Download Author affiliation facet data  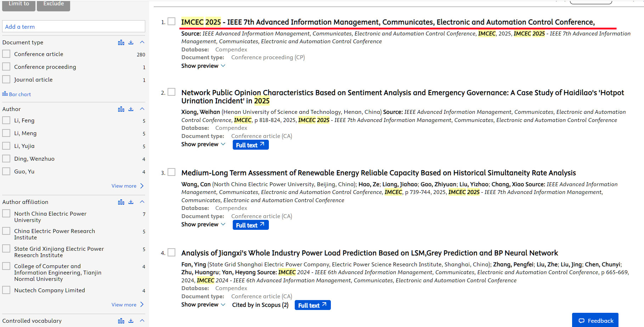131,202
